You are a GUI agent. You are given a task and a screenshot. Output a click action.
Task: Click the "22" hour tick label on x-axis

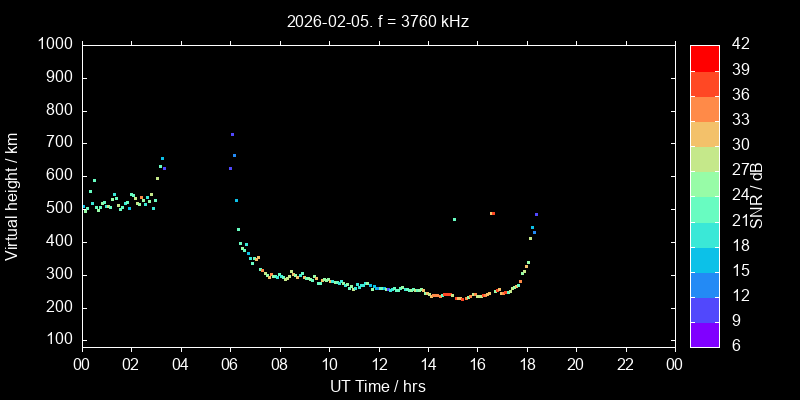(x=625, y=364)
